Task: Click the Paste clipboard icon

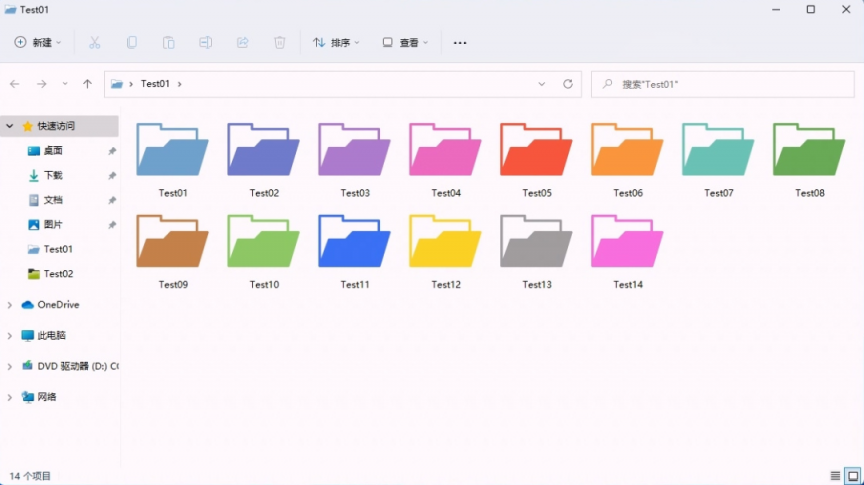Action: click(x=168, y=43)
